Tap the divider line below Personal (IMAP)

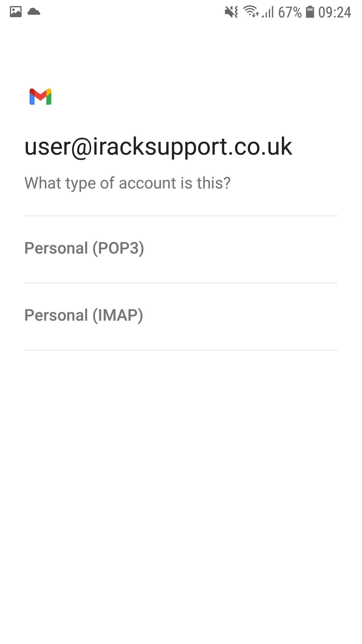[181, 350]
